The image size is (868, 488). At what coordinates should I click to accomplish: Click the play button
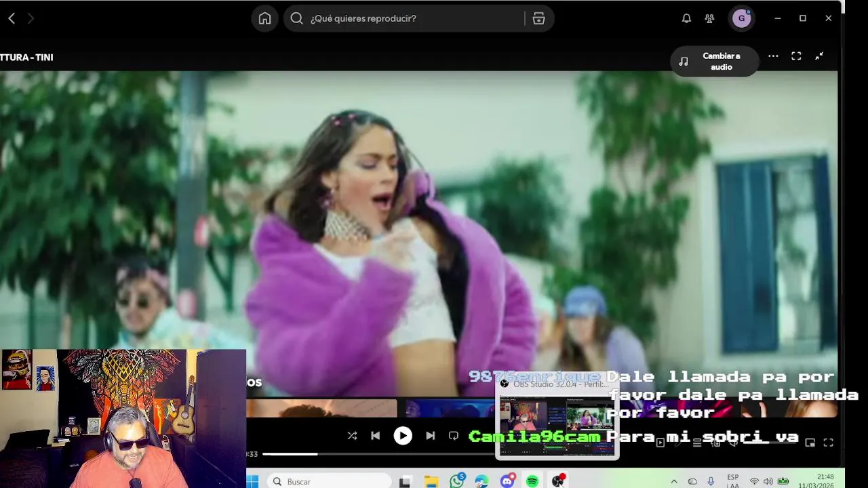(403, 436)
